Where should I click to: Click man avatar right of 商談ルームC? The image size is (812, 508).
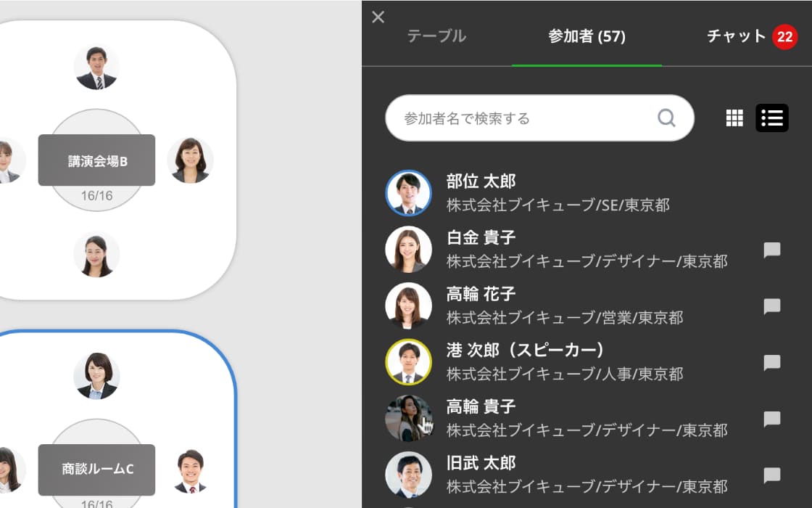point(191,470)
